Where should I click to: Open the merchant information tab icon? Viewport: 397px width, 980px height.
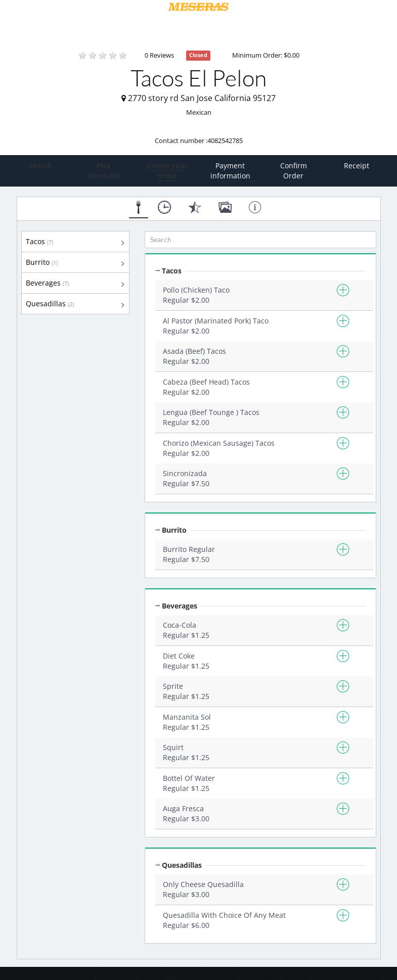pyautogui.click(x=255, y=207)
